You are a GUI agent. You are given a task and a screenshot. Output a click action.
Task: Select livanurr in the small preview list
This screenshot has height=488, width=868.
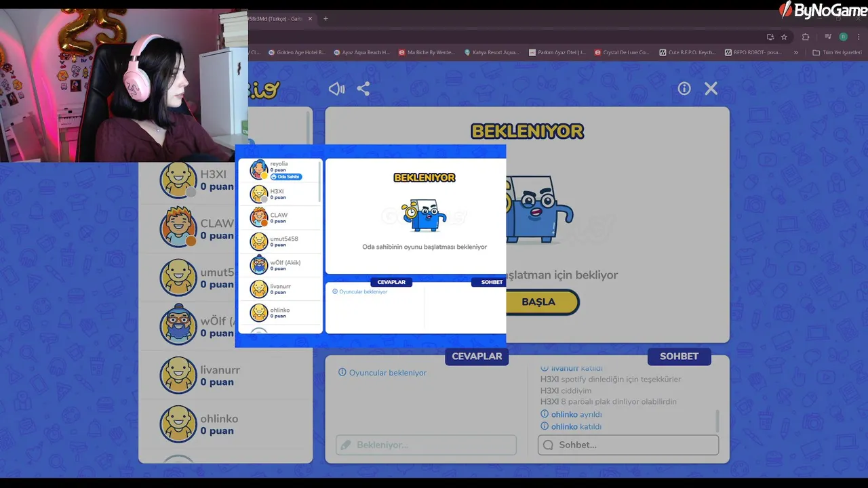tap(279, 289)
